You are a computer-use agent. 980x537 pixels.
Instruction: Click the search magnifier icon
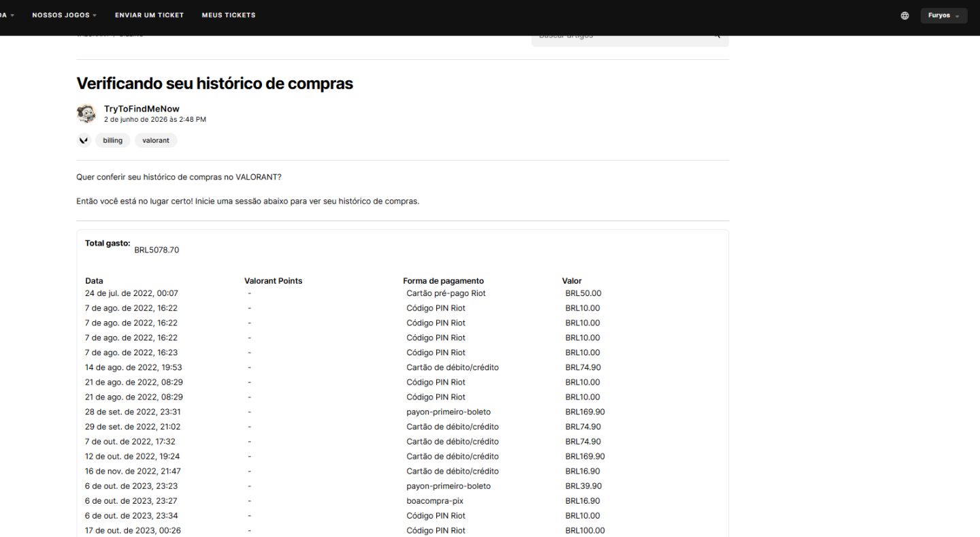(717, 36)
